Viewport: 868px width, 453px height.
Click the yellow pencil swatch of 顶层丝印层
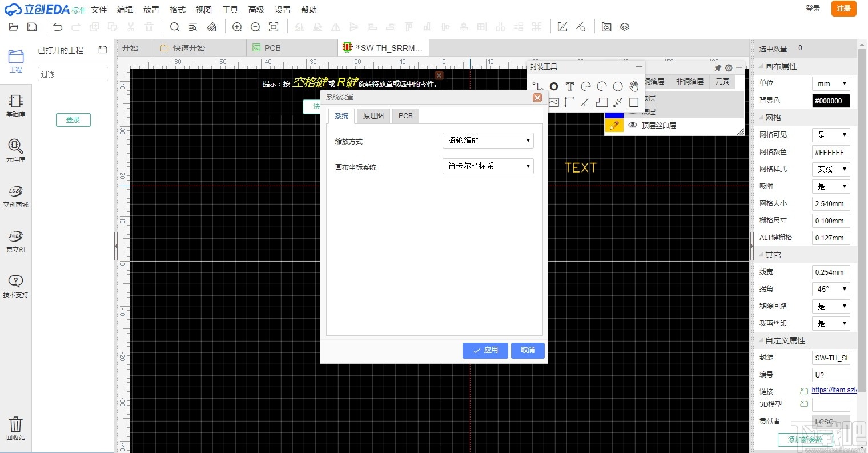pyautogui.click(x=614, y=126)
